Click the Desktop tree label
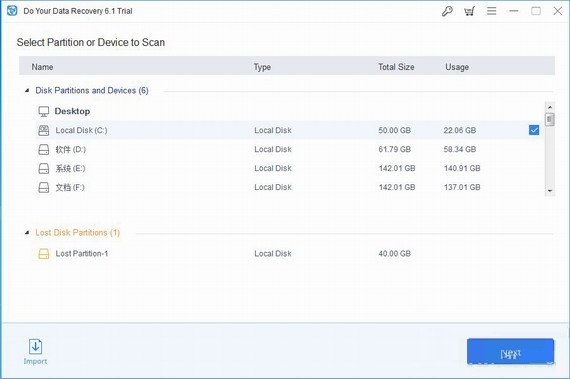Screen dimensions: 570x379 (72, 111)
